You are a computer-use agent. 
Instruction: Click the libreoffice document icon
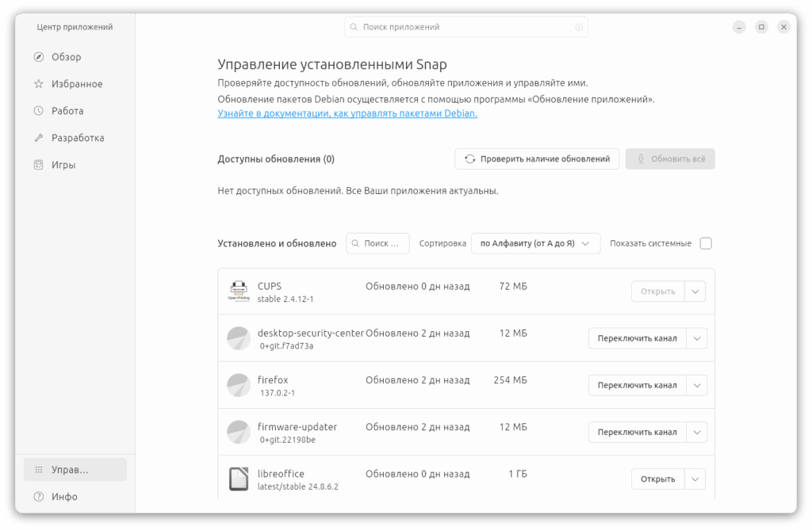click(239, 479)
